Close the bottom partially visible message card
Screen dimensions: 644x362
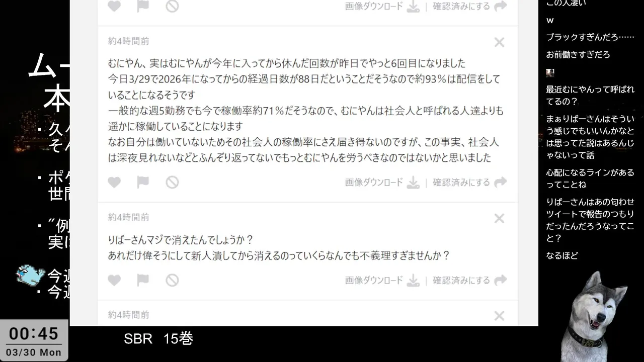499,316
